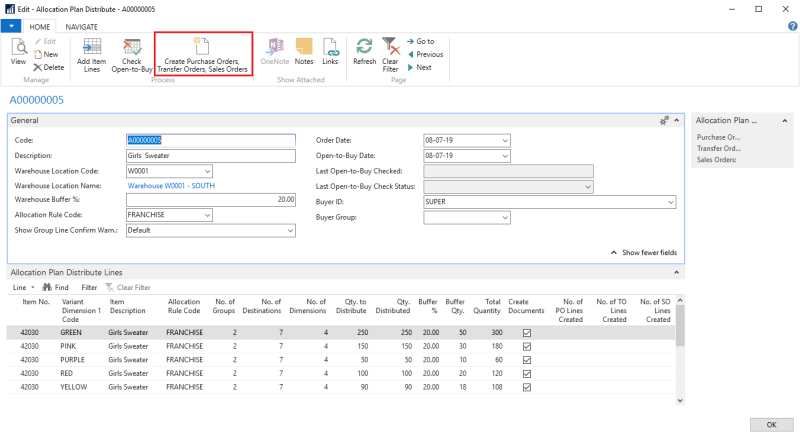Viewport: 800px width, 438px height.
Task: Click into the Description text field
Action: [x=211, y=156]
